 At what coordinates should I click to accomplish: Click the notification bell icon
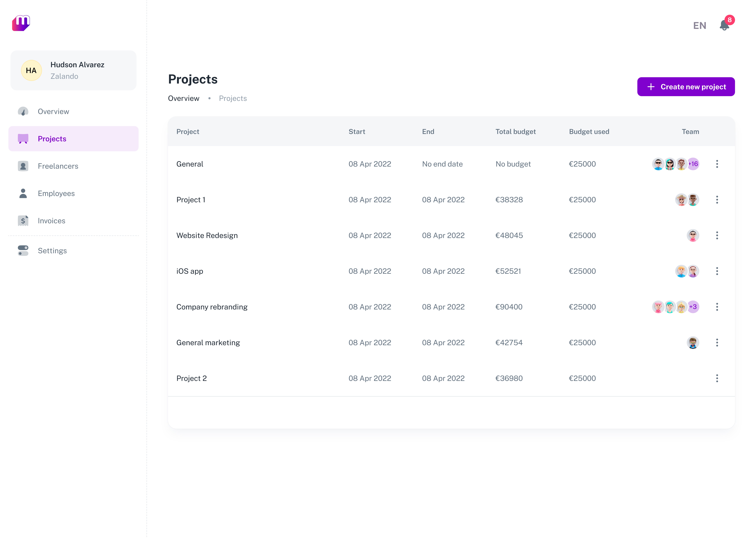[x=724, y=25]
